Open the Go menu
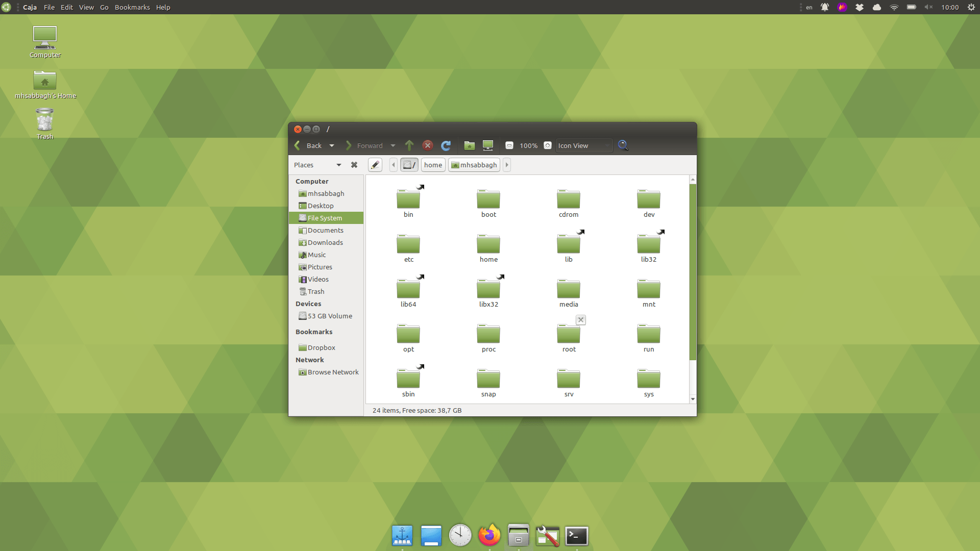 pyautogui.click(x=104, y=7)
